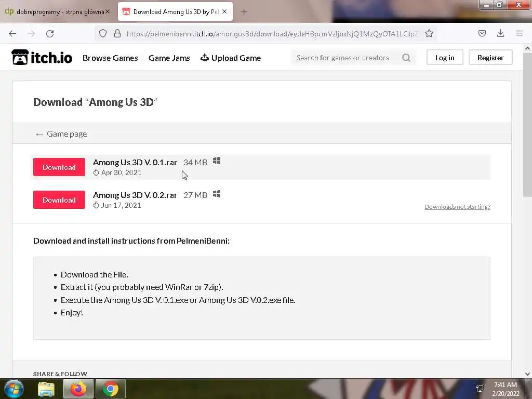Screen dimensions: 532x399
Task: Download Among Us 3D V. 0.2.rar
Action: point(59,200)
